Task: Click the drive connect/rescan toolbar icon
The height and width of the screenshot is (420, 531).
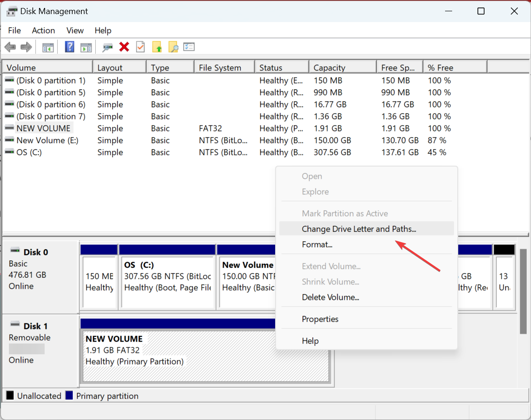Action: tap(108, 47)
